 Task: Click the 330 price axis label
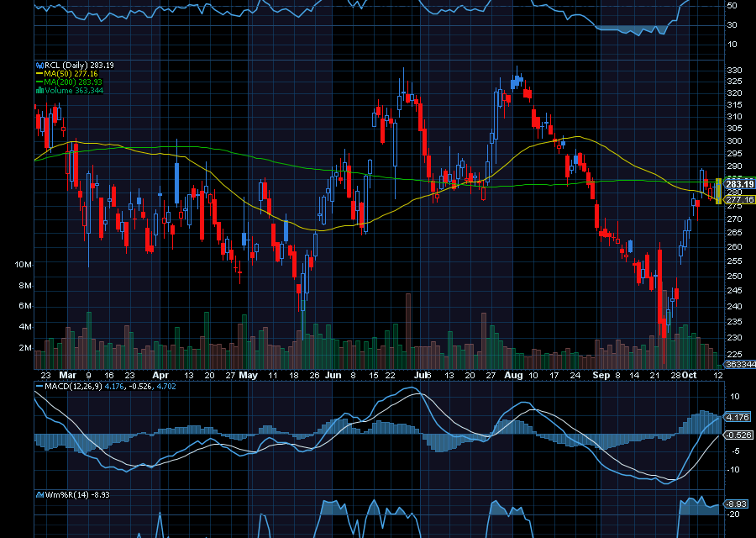pyautogui.click(x=735, y=71)
